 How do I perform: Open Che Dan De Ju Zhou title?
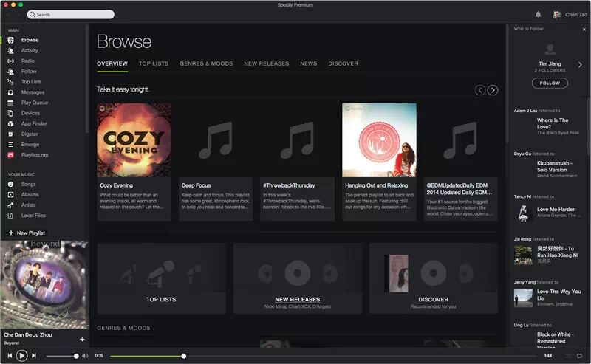pos(28,334)
